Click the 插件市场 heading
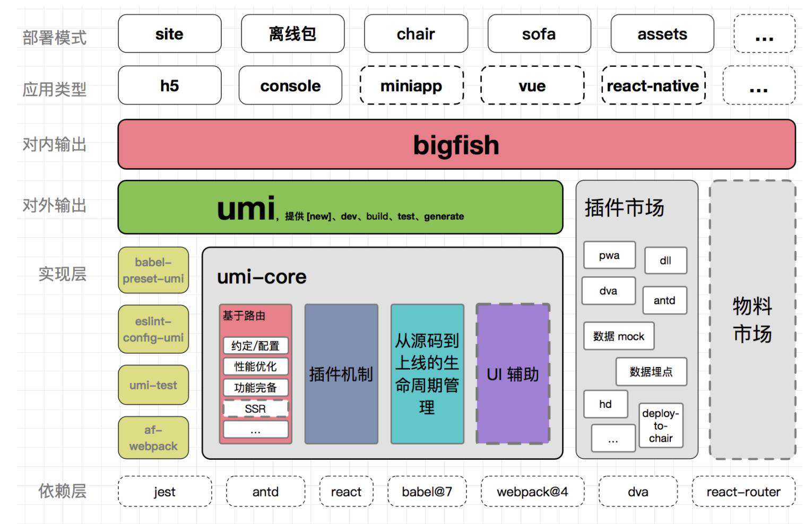Screen dimensions: 812x524 [624, 207]
